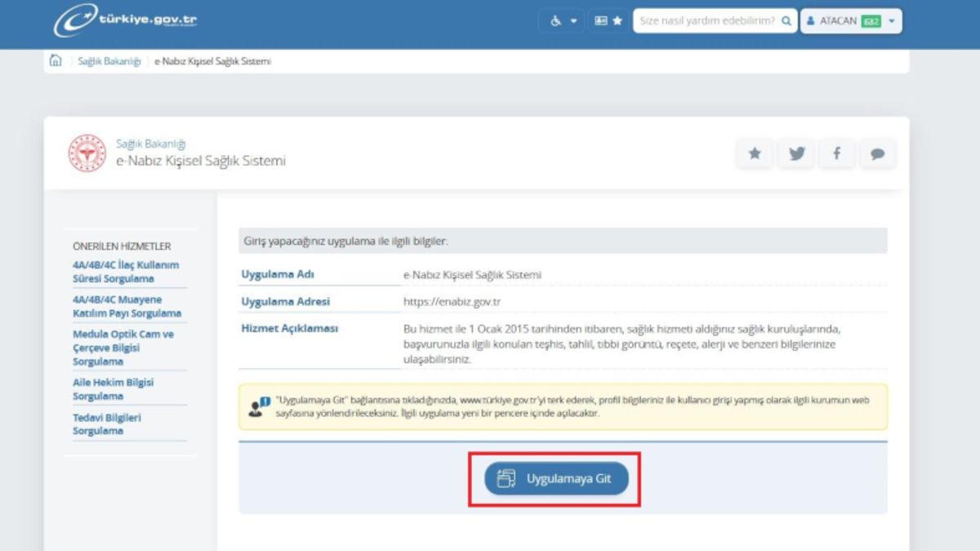Open the accessibility options dropdown
980x551 pixels.
click(562, 20)
